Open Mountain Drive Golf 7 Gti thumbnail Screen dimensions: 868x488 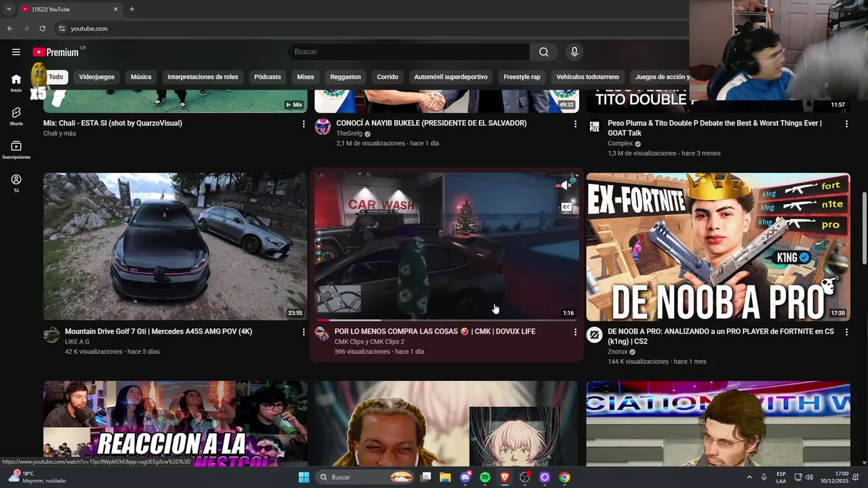(x=175, y=246)
